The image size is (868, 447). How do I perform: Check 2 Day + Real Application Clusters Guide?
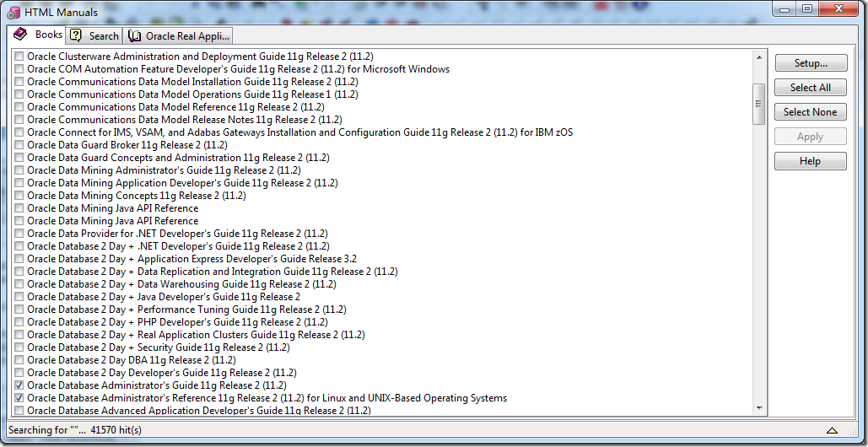(x=19, y=335)
